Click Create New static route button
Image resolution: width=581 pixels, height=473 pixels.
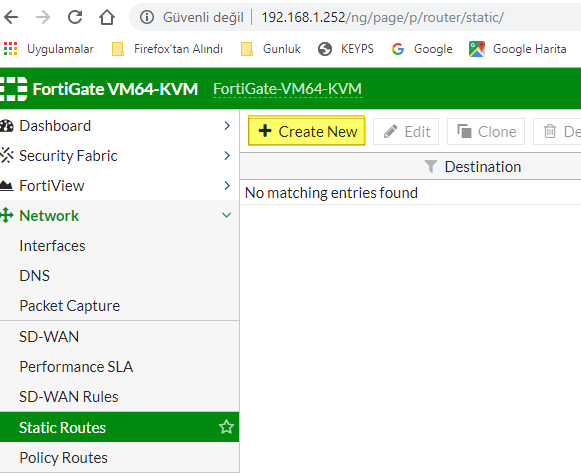point(306,131)
